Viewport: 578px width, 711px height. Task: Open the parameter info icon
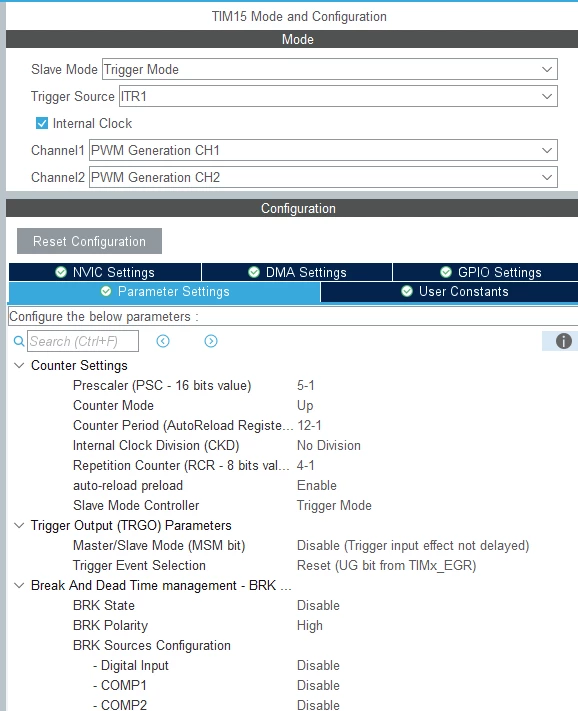click(x=563, y=341)
